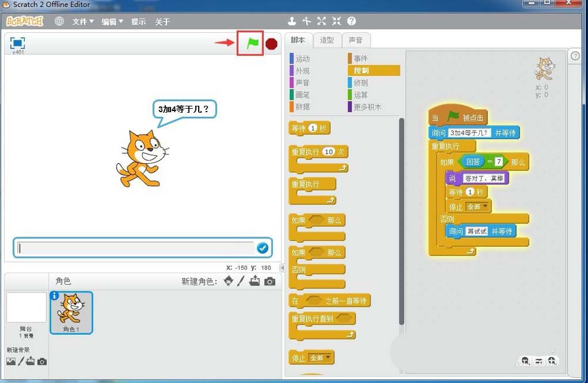Select the 运动 block category
Image resolution: width=588 pixels, height=383 pixels.
click(x=300, y=59)
